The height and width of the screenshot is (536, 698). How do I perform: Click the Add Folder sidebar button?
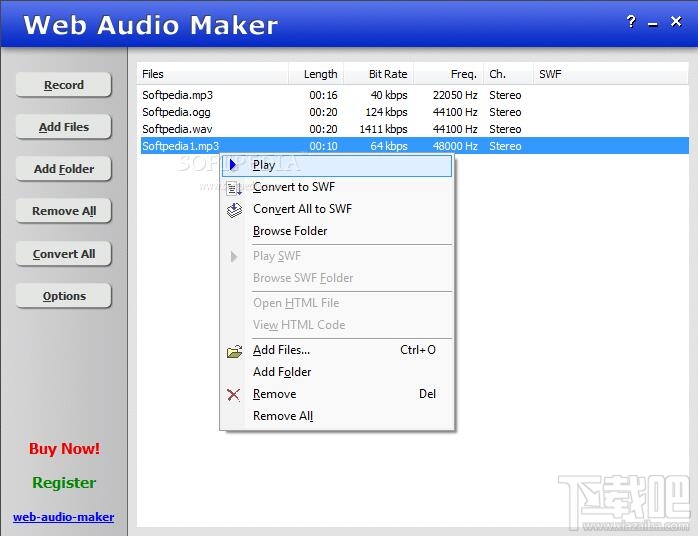(x=64, y=169)
